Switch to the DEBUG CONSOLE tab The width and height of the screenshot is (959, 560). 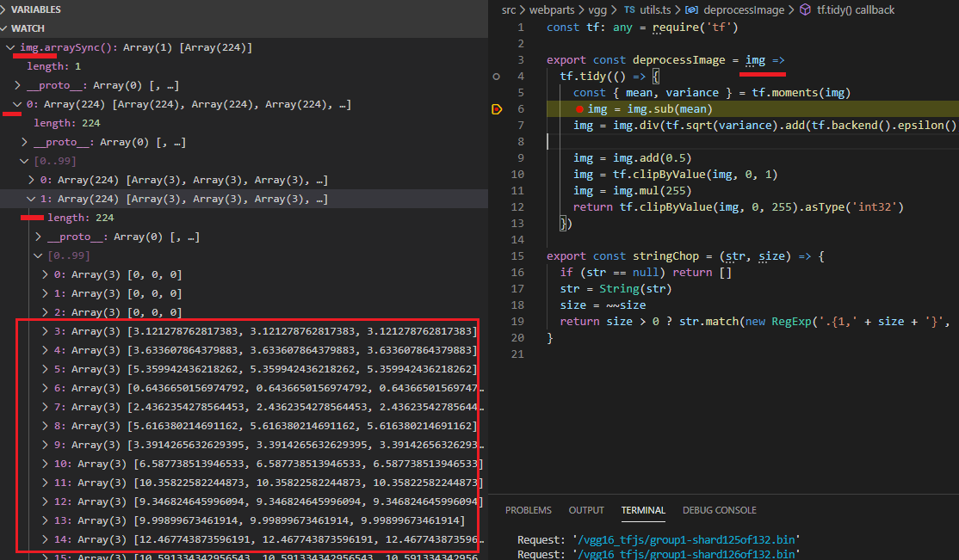pos(720,510)
